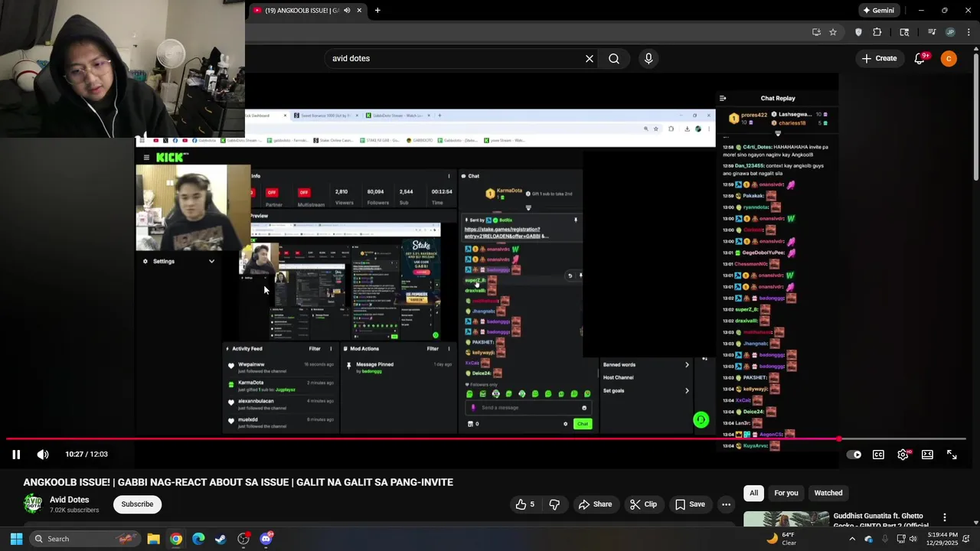
Task: Expand the top chatters arrow in Chat Replay
Action: (778, 133)
